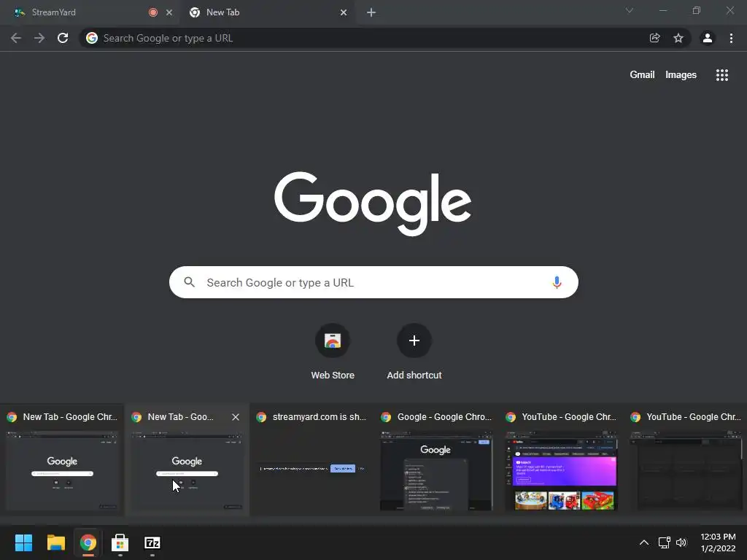Open the Windows Start menu
This screenshot has width=747, height=560.
pos(23,542)
